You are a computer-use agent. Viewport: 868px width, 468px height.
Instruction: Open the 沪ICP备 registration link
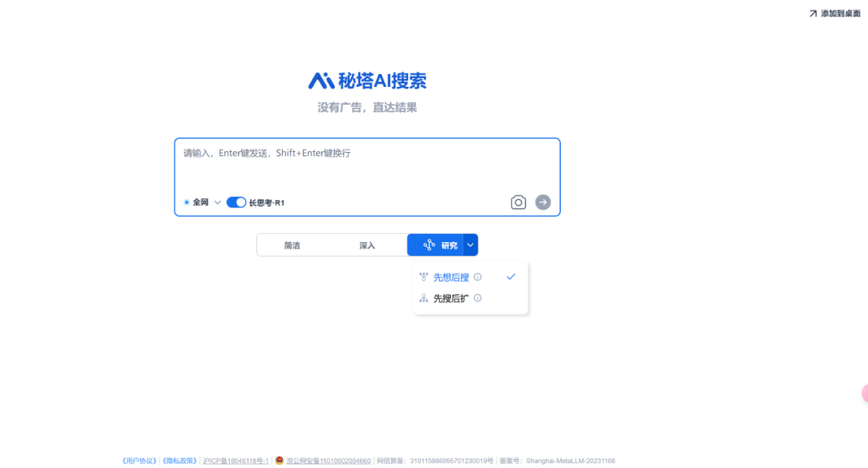235,461
